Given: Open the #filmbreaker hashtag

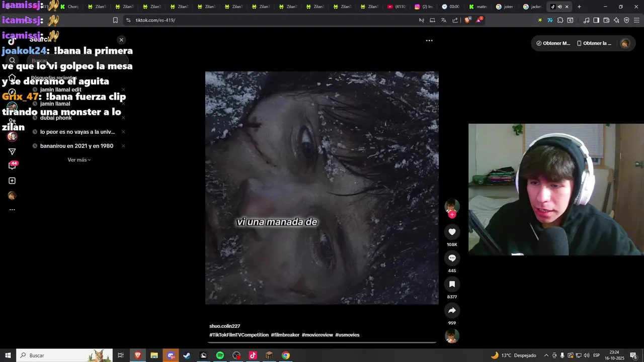Looking at the screenshot, I should [285, 335].
